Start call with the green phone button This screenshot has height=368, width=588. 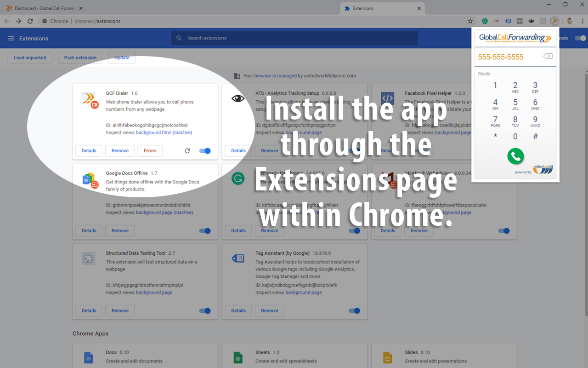point(515,156)
